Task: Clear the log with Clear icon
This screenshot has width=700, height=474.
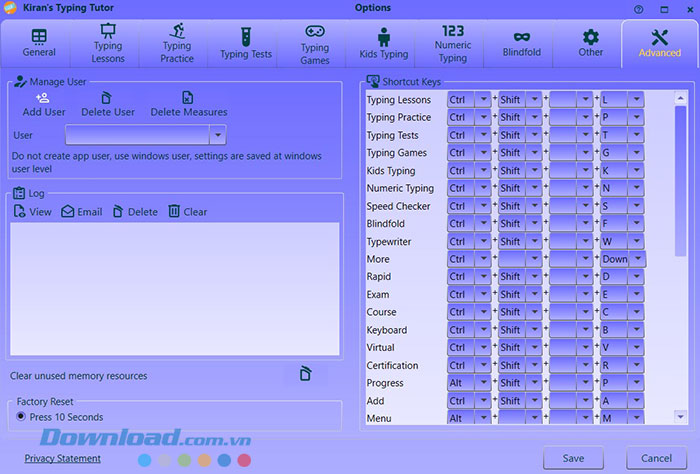Action: click(x=174, y=212)
